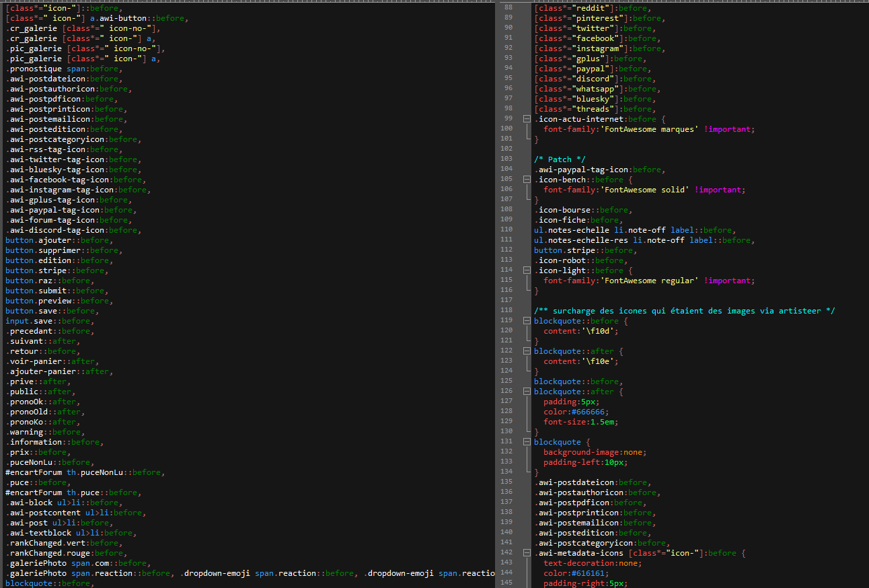Collapse the blockquote::after block at line 122

526,351
